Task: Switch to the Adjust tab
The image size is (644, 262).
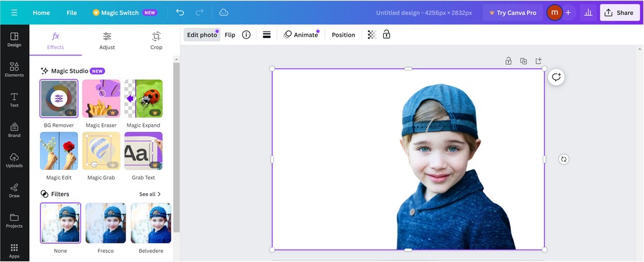Action: pos(107,40)
